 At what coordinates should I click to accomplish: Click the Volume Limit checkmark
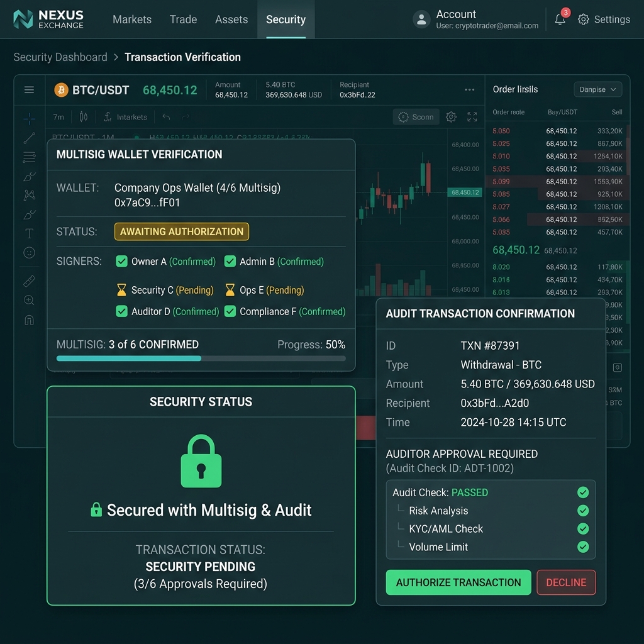583,547
